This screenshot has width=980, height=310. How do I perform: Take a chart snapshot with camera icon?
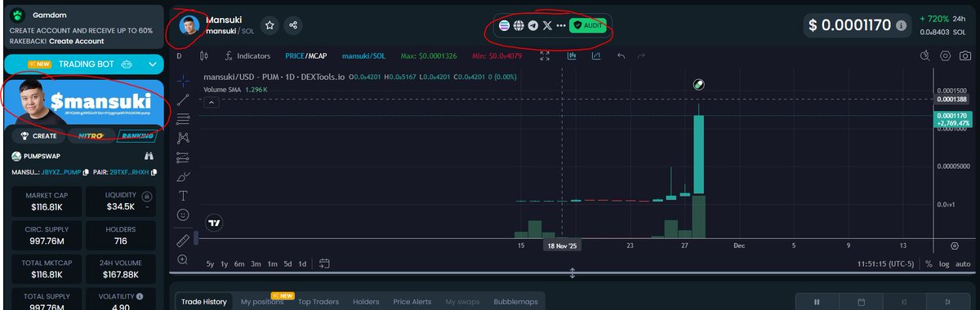point(966,55)
